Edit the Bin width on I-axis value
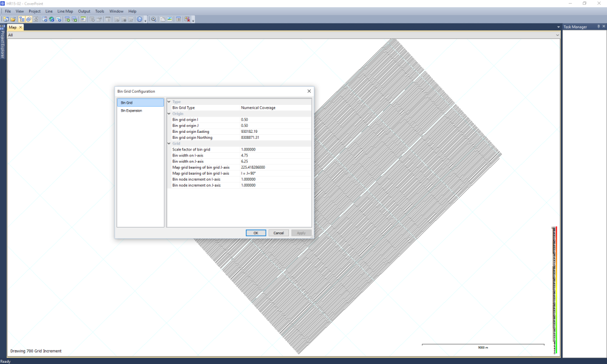Image resolution: width=607 pixels, height=364 pixels. [274, 155]
